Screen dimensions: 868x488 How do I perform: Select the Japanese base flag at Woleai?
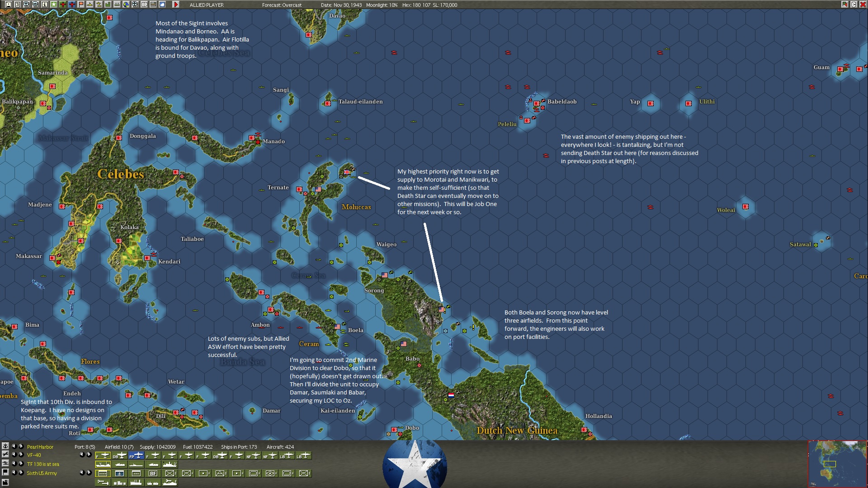pyautogui.click(x=745, y=206)
